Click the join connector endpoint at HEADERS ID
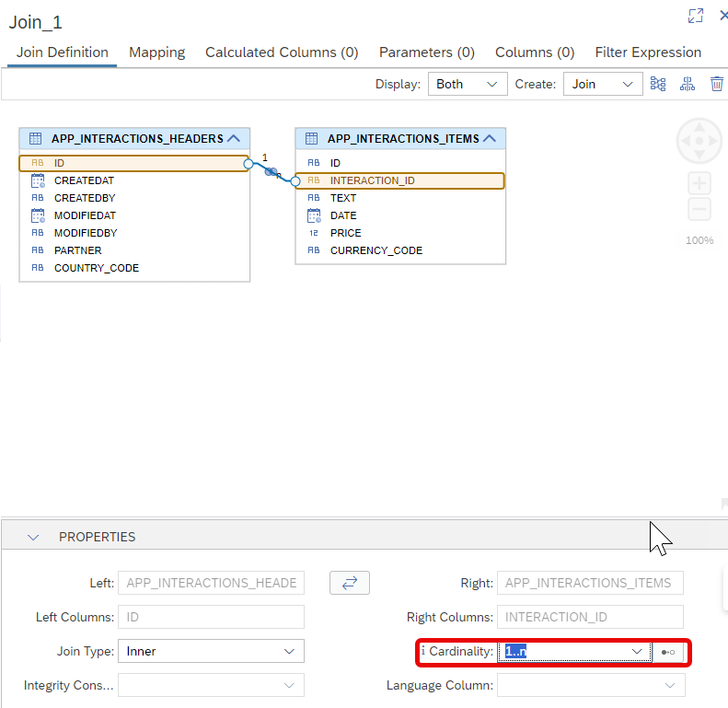This screenshot has width=728, height=708. pos(248,164)
